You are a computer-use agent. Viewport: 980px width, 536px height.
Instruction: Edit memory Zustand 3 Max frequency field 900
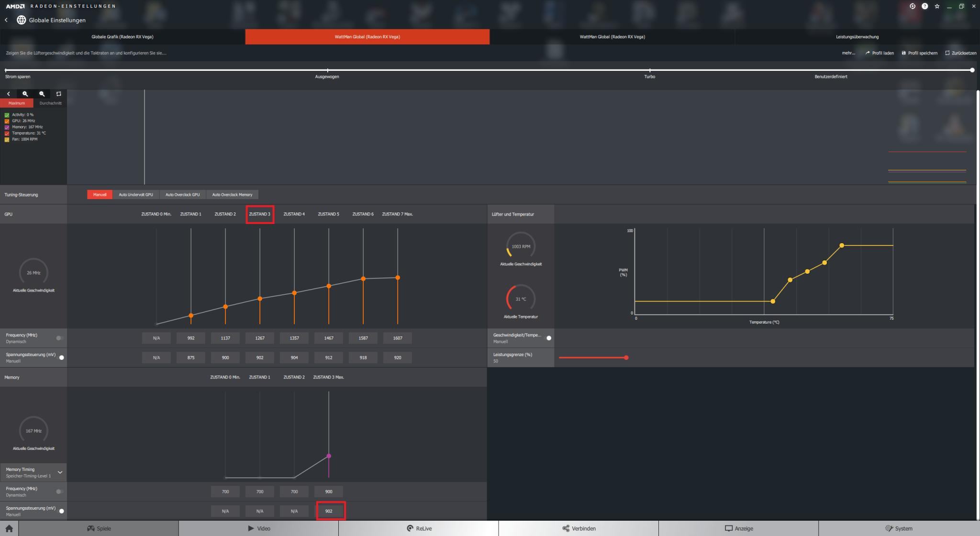tap(329, 491)
